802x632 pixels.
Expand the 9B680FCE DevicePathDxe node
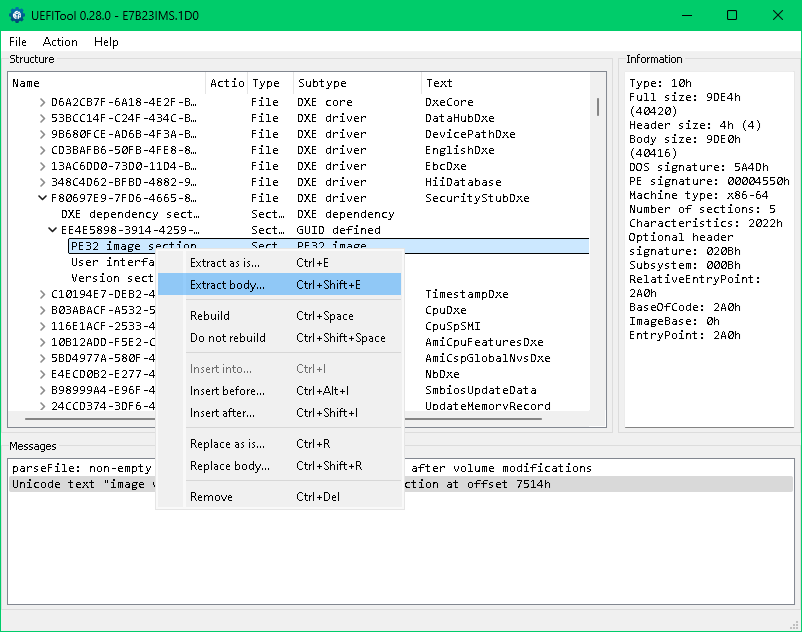pyautogui.click(x=42, y=134)
